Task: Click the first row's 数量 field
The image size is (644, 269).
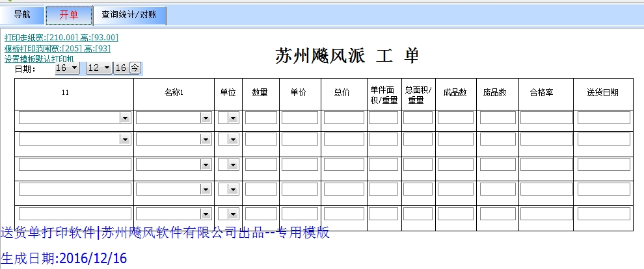Action: 262,118
